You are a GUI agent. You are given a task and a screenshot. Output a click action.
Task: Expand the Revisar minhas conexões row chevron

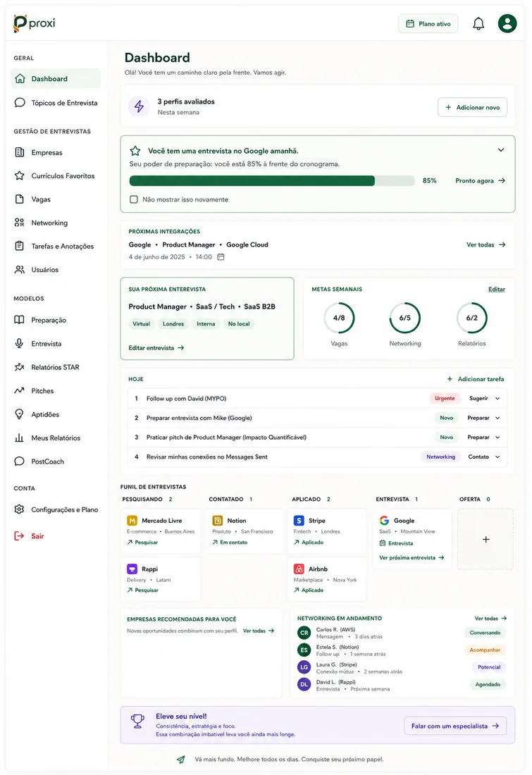tap(497, 457)
